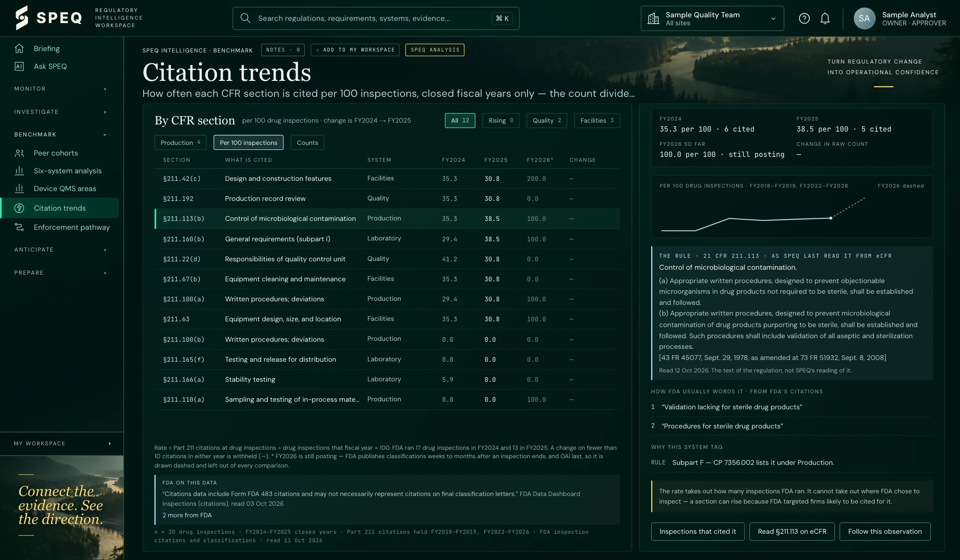Open Ask SPEQ AI icon
960x560 pixels.
click(x=19, y=66)
